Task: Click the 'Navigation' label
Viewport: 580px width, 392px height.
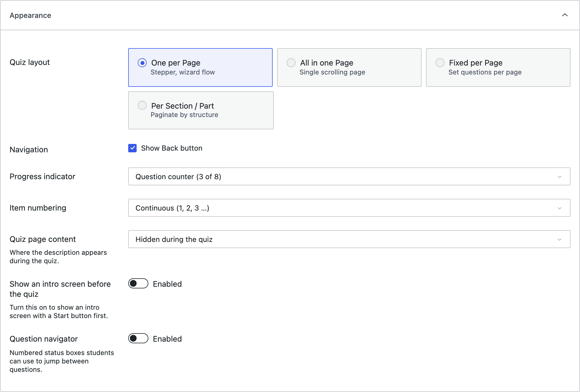Action: tap(29, 150)
